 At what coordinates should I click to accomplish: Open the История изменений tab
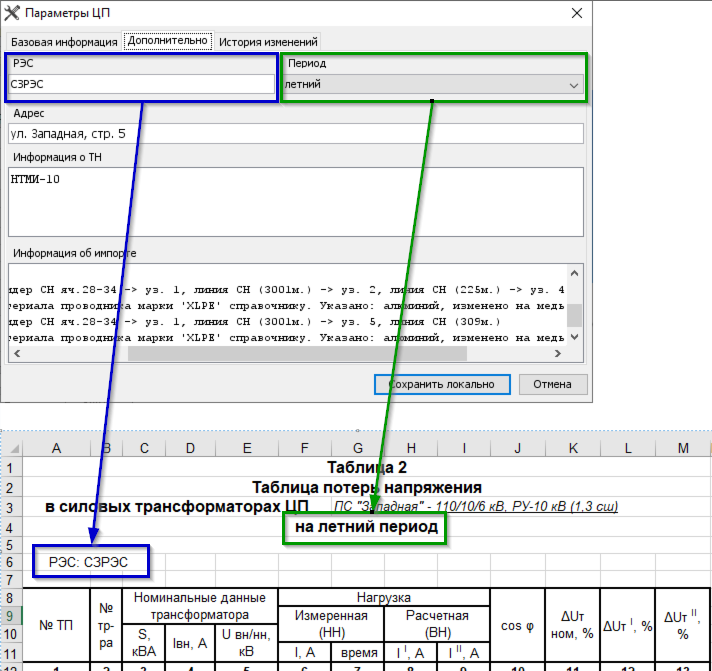pos(268,42)
